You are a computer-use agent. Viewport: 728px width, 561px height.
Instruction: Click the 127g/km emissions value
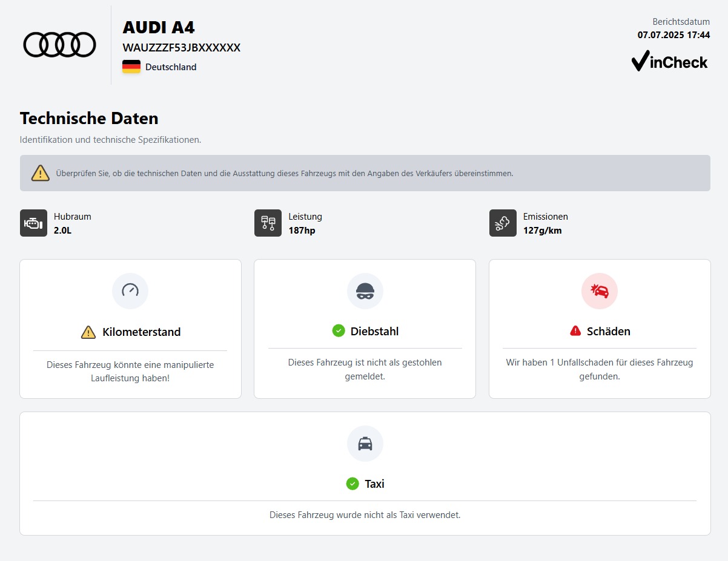543,230
